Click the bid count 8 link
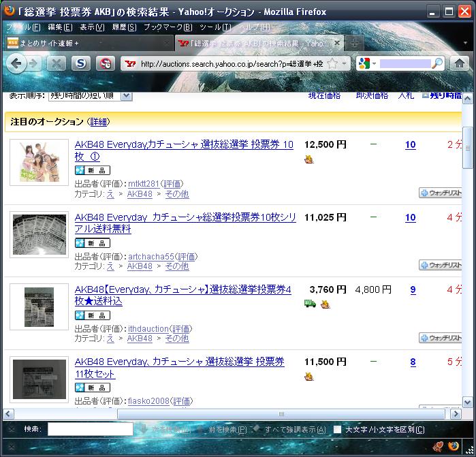476x457 pixels. (x=413, y=362)
